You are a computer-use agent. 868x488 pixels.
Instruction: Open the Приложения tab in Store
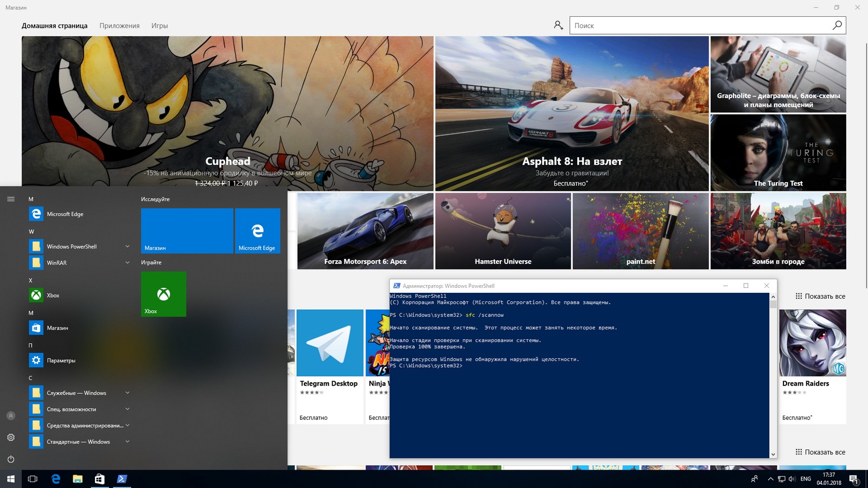pyautogui.click(x=119, y=25)
